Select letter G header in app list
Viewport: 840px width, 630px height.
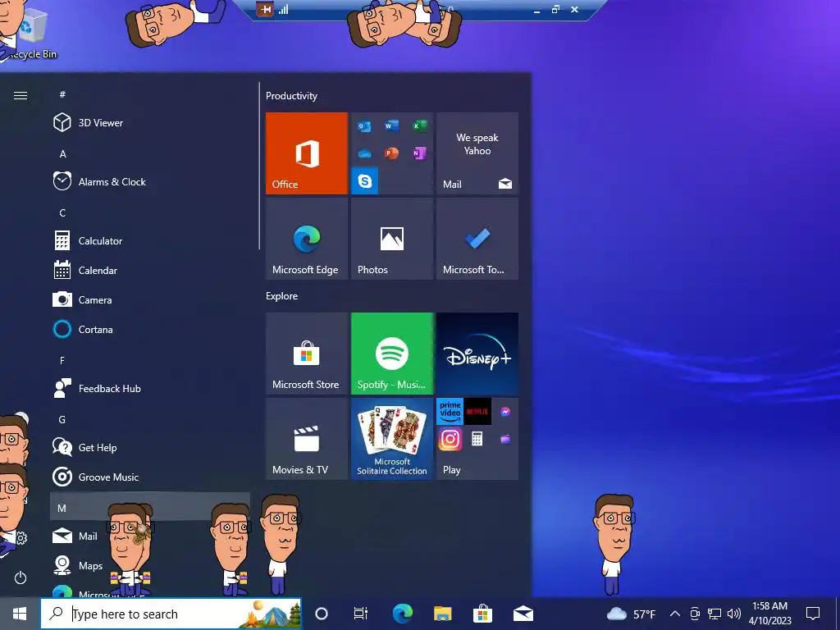click(x=62, y=419)
